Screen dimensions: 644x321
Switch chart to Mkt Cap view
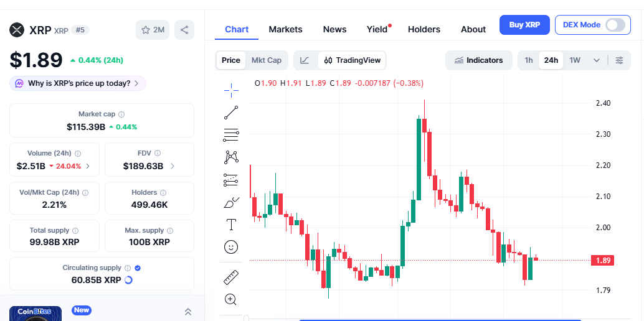click(266, 60)
